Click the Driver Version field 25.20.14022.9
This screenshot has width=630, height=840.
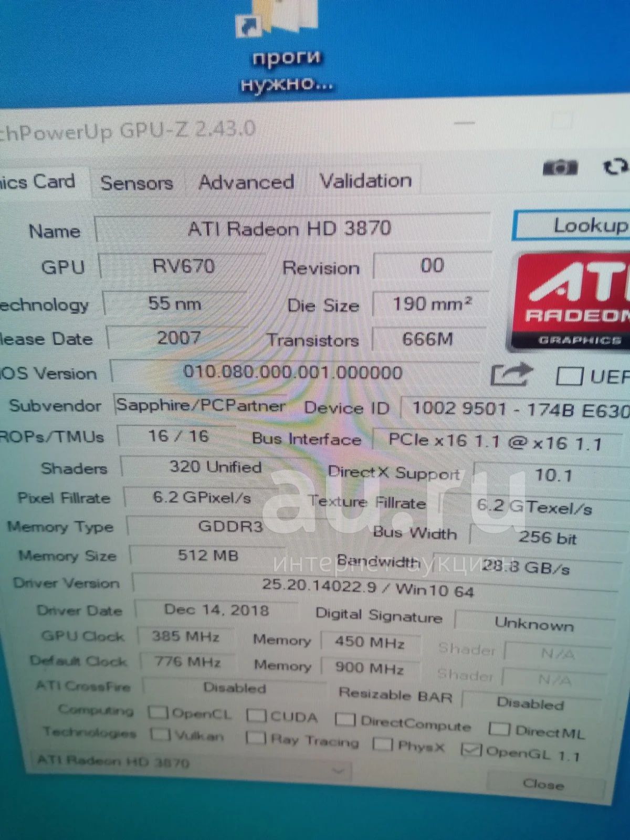tap(375, 587)
